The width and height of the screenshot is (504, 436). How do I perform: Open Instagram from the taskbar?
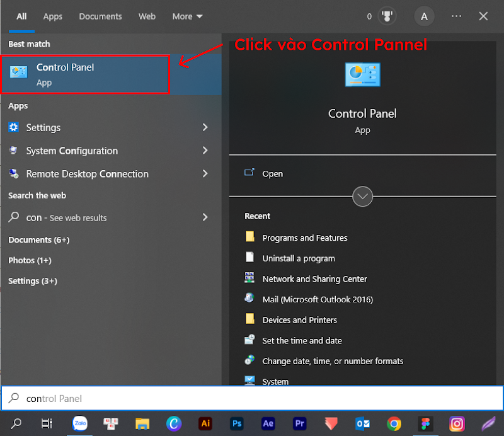point(457,423)
